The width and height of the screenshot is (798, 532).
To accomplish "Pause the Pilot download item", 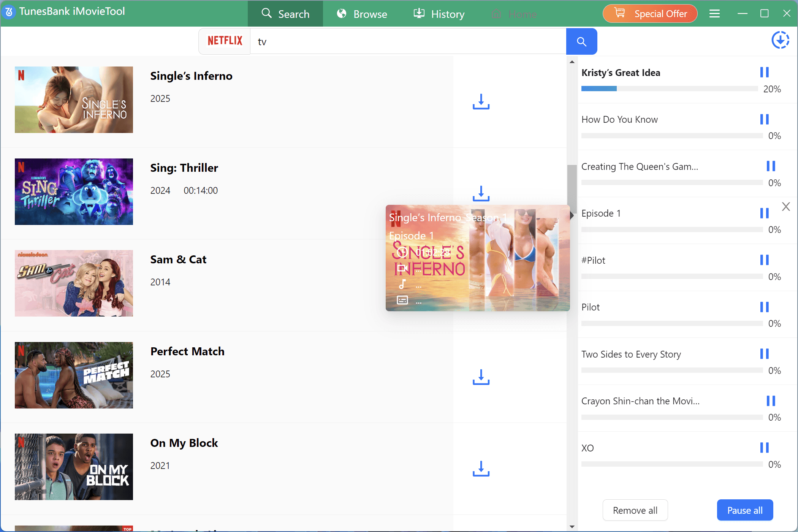I will [x=764, y=307].
